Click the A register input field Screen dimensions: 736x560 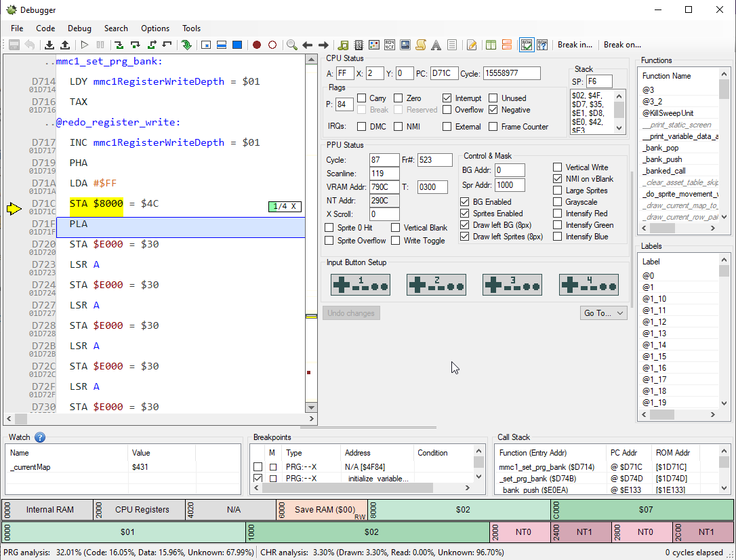(x=345, y=74)
